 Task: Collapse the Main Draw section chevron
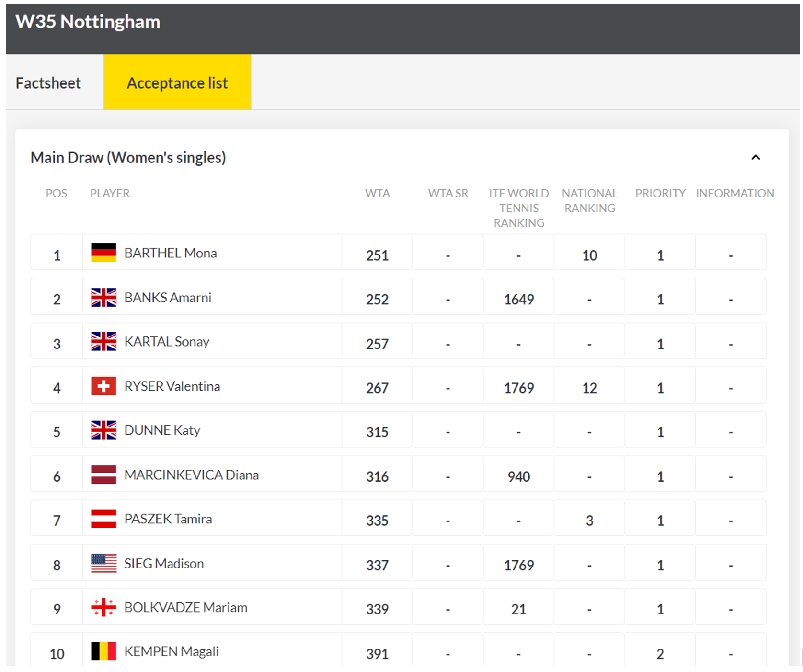(756, 157)
